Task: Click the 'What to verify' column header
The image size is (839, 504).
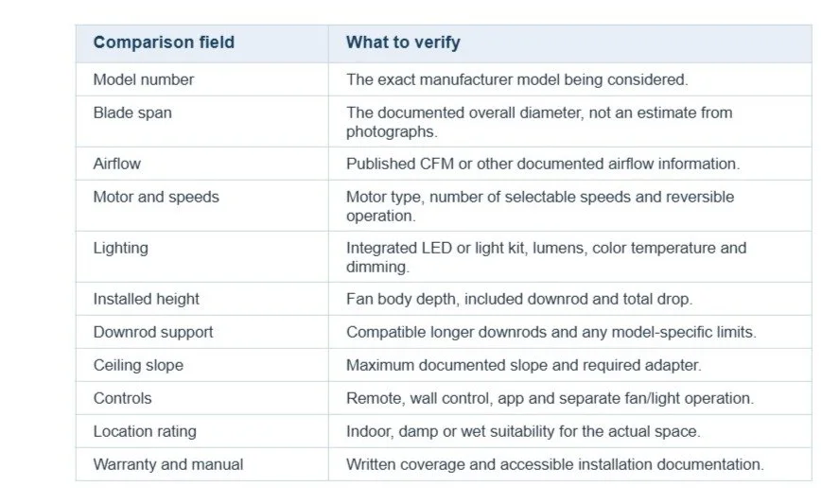Action: (x=569, y=43)
